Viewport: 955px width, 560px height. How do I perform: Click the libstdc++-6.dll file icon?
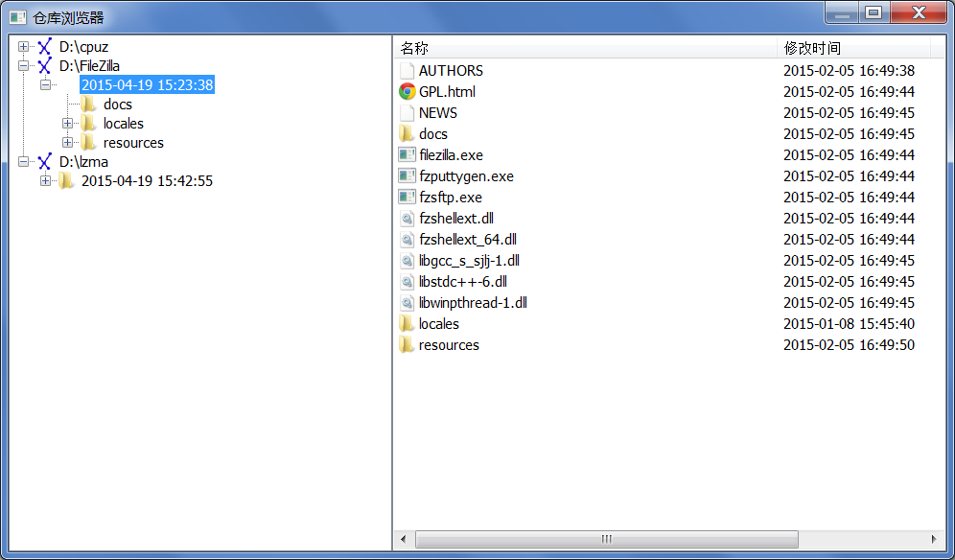click(x=407, y=282)
